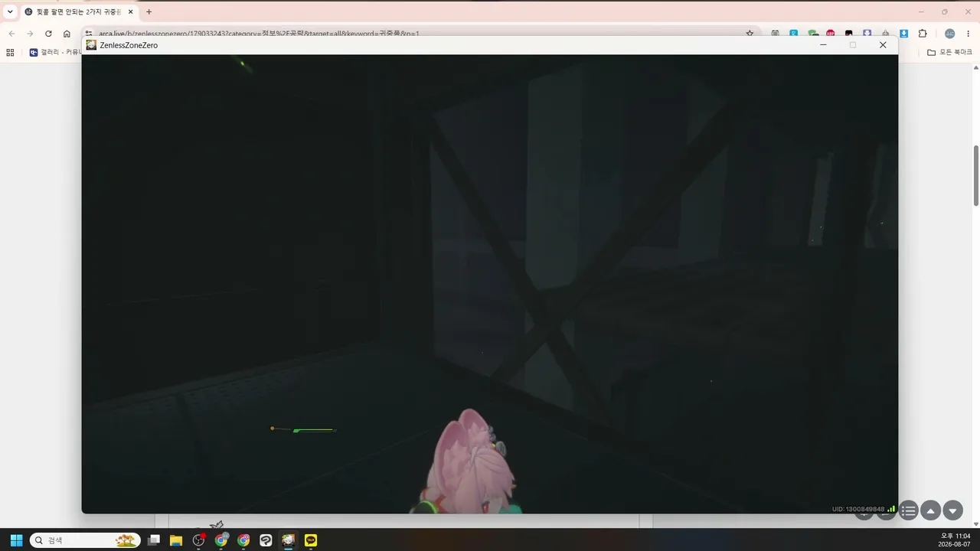Open the Chrome profile avatar

[949, 34]
